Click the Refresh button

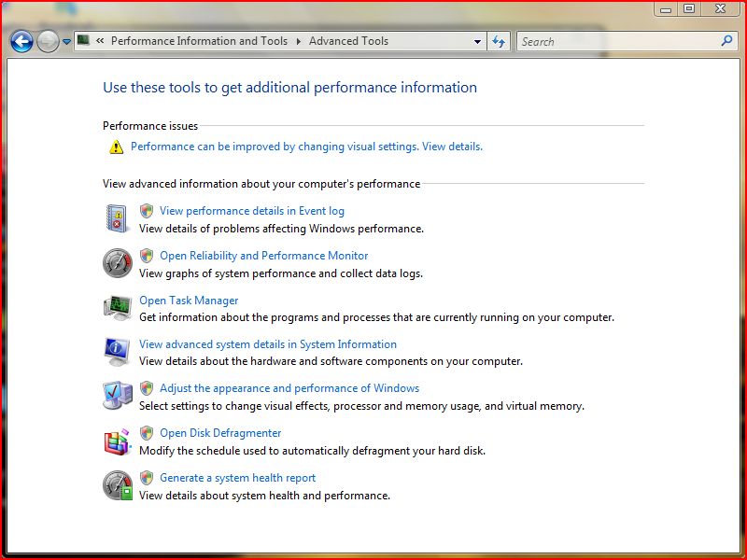(499, 41)
